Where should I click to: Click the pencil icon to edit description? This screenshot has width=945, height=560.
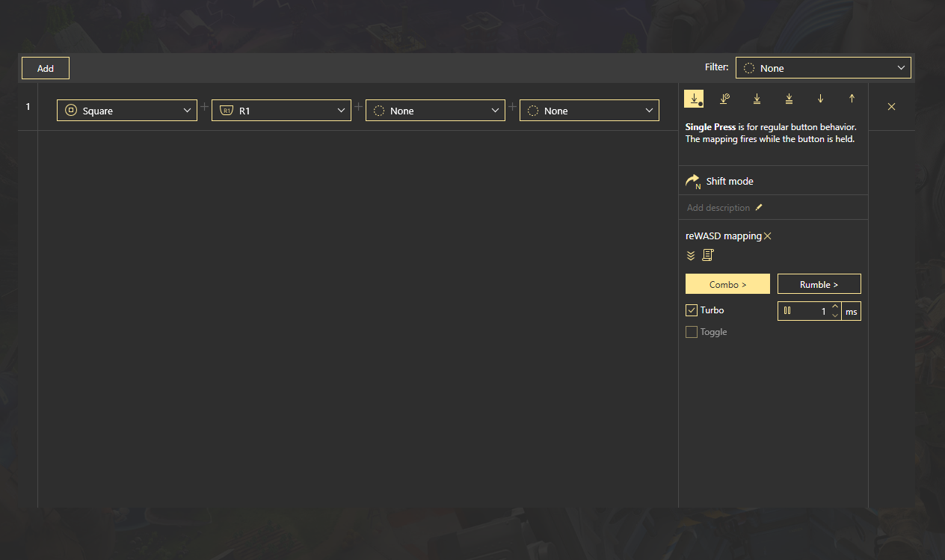(759, 208)
